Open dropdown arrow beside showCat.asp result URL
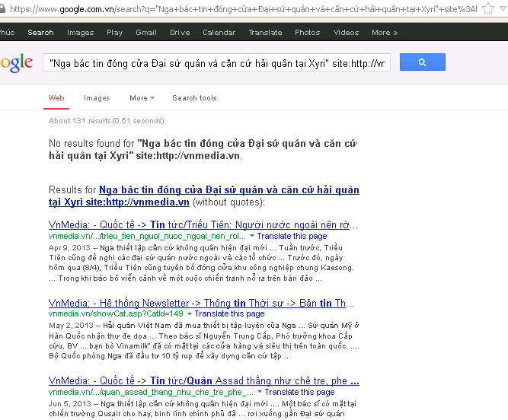This screenshot has height=420, width=508. [x=189, y=313]
